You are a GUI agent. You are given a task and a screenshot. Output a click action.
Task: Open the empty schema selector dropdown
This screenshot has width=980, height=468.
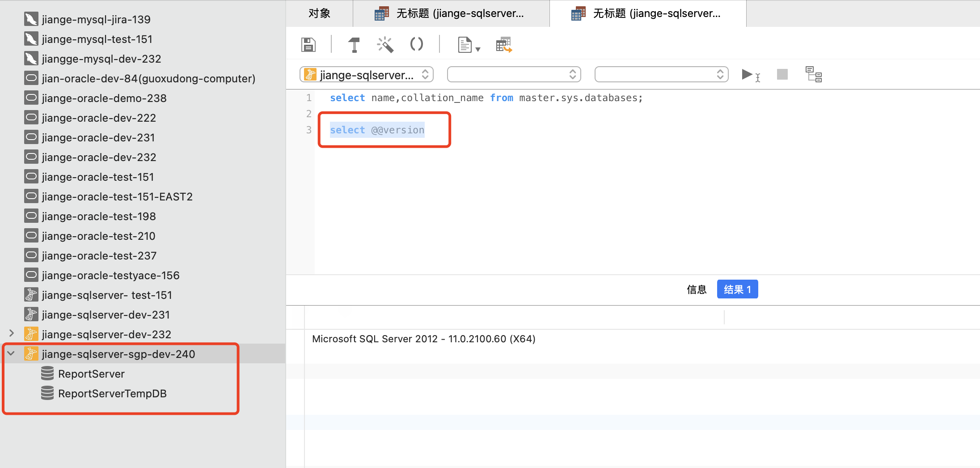(661, 74)
